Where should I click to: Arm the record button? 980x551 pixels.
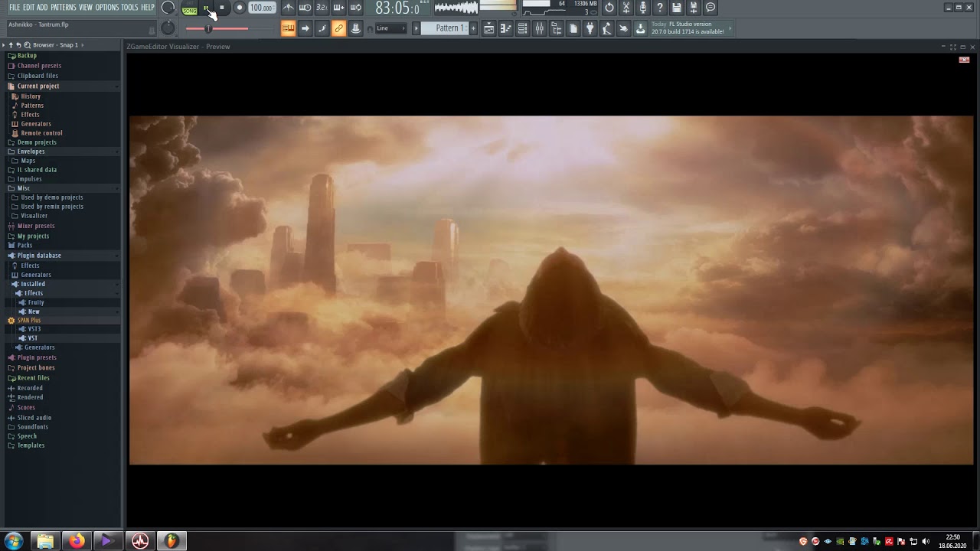[x=239, y=8]
